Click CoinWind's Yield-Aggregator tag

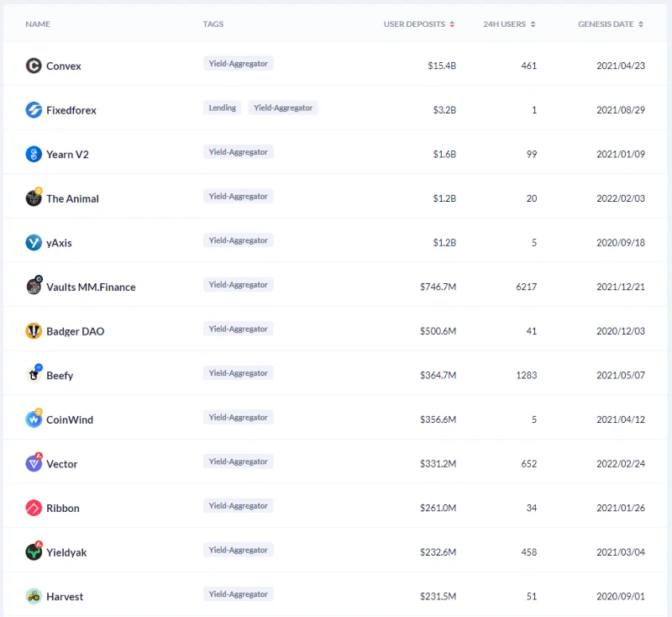[x=239, y=417]
